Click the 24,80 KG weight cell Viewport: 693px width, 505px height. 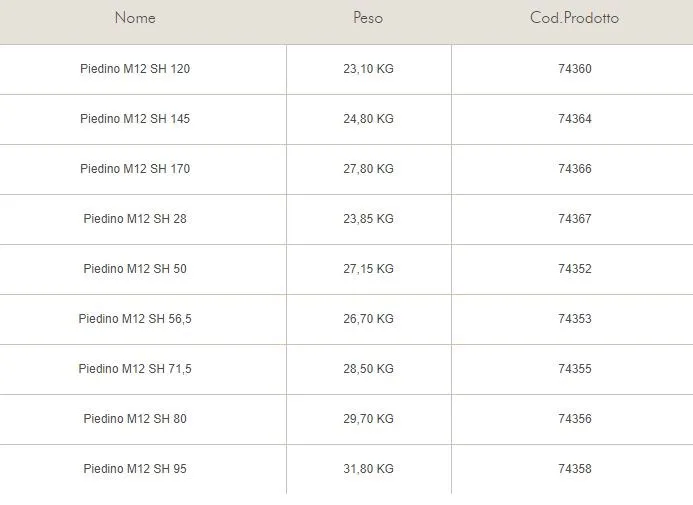point(368,119)
